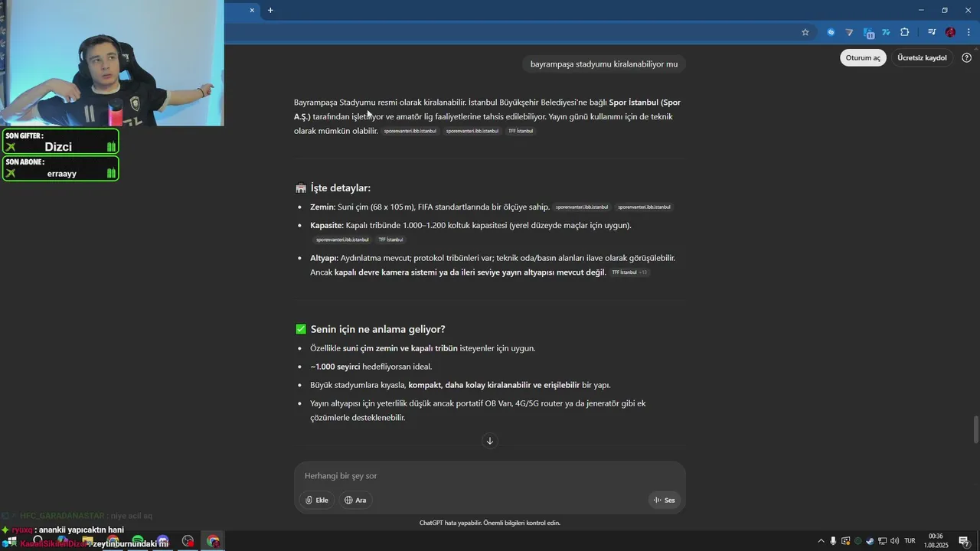Screen dimensions: 980x551
Task: Open the Windows notification center
Action: point(964,541)
